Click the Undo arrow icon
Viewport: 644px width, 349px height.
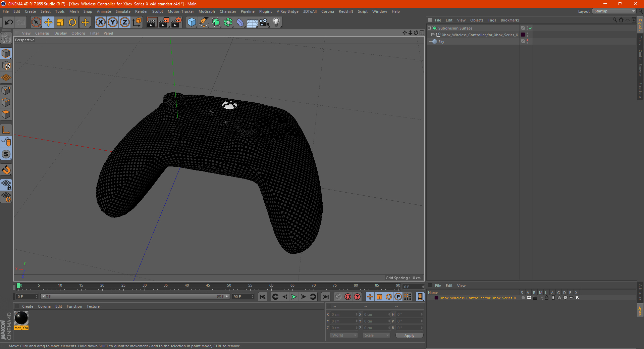[x=9, y=22]
